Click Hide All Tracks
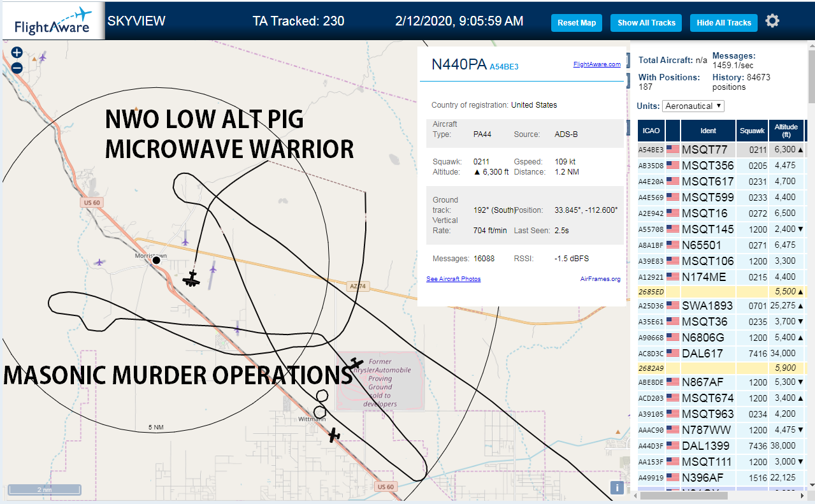The height and width of the screenshot is (504, 815). (x=724, y=23)
